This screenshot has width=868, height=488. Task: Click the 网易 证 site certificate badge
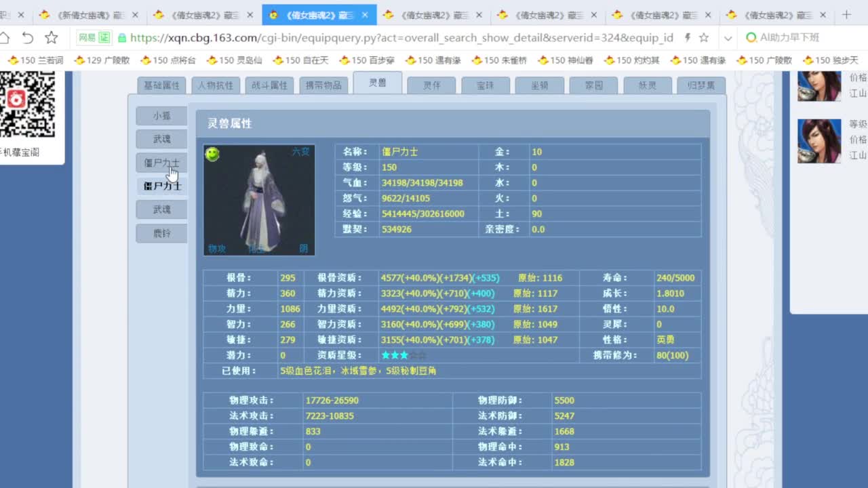tap(94, 38)
